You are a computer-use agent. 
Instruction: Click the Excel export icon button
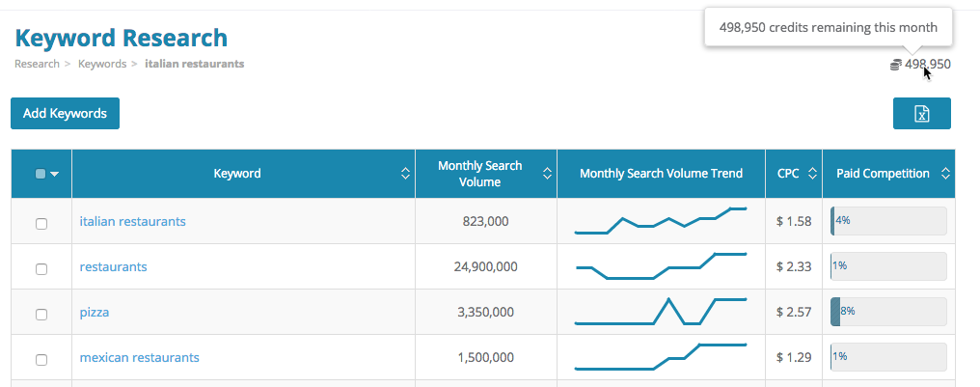pos(921,113)
